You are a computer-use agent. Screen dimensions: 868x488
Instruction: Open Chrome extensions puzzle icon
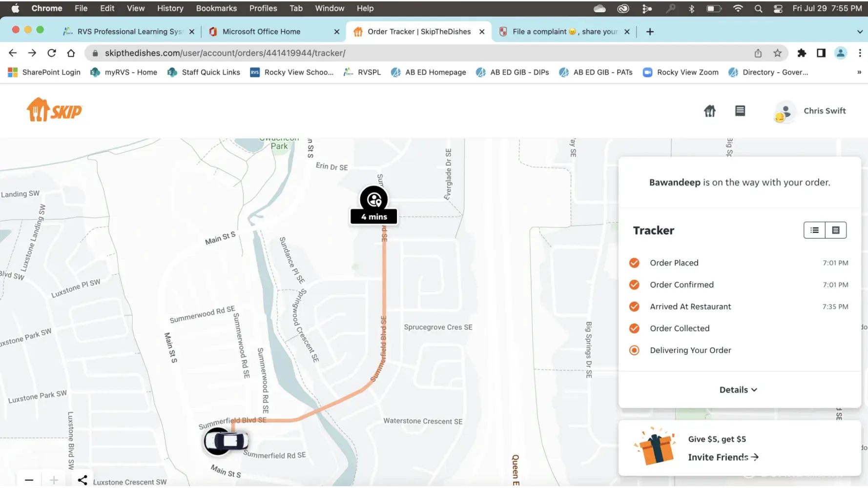tap(801, 53)
